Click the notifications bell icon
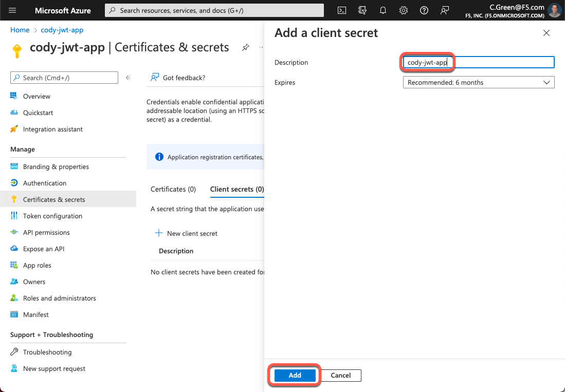Image resolution: width=565 pixels, height=392 pixels. pyautogui.click(x=383, y=10)
